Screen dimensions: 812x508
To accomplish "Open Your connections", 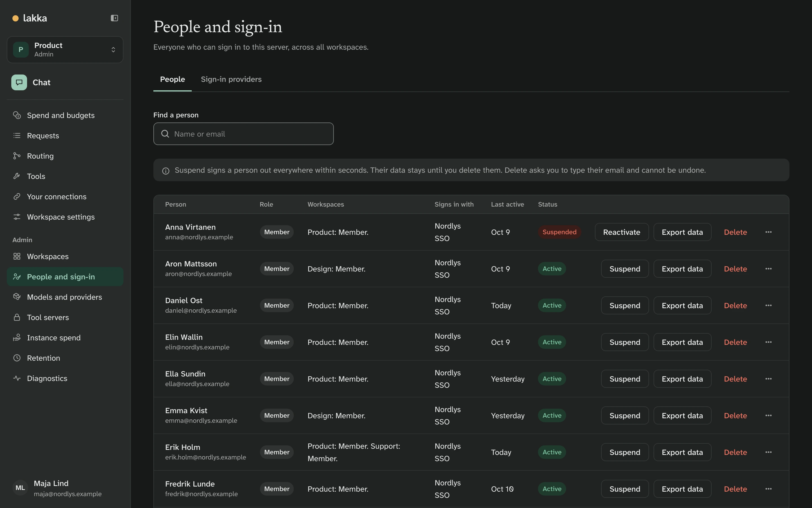I will (65, 196).
